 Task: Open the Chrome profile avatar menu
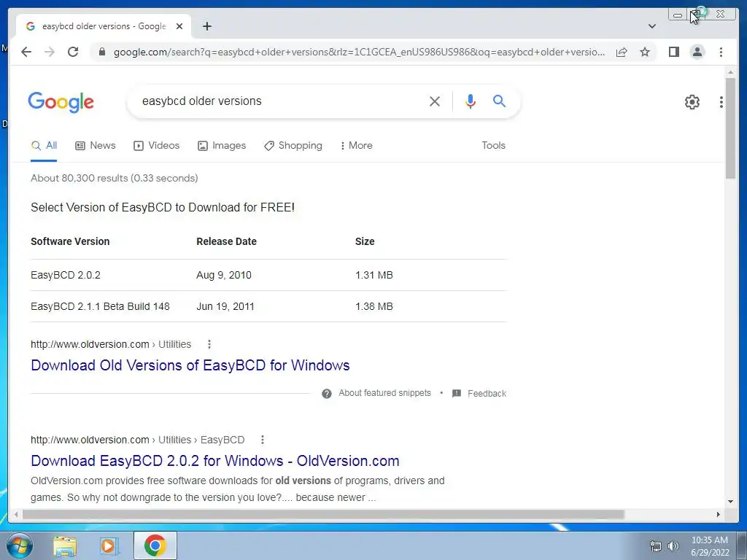click(697, 52)
